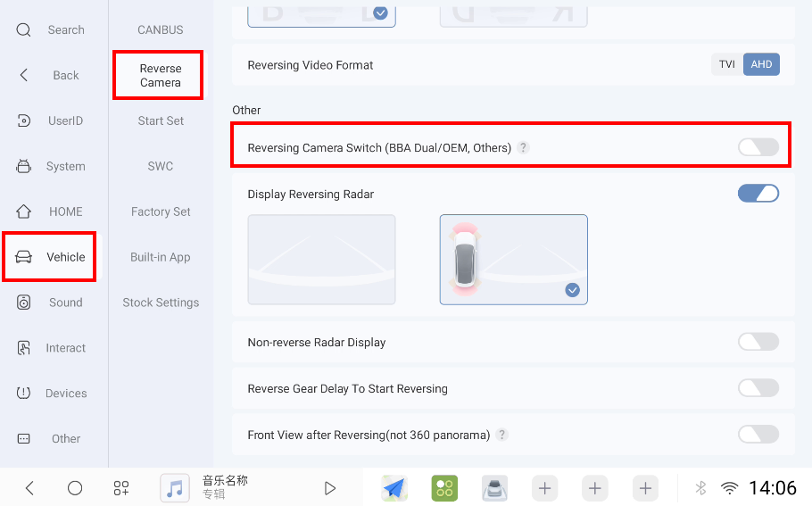812x506 pixels.
Task: Open UserID settings icon
Action: (23, 120)
